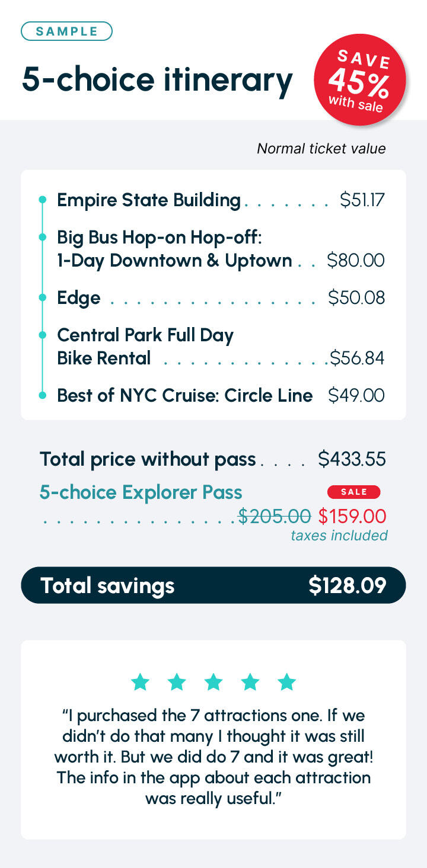Click the 5-choice Explorer Pass text
The height and width of the screenshot is (868, 427).
tap(141, 492)
